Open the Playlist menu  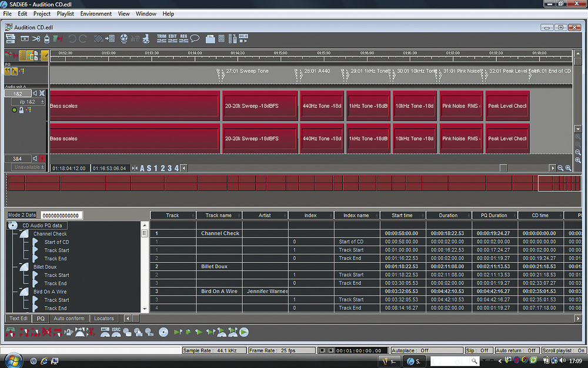pyautogui.click(x=65, y=14)
